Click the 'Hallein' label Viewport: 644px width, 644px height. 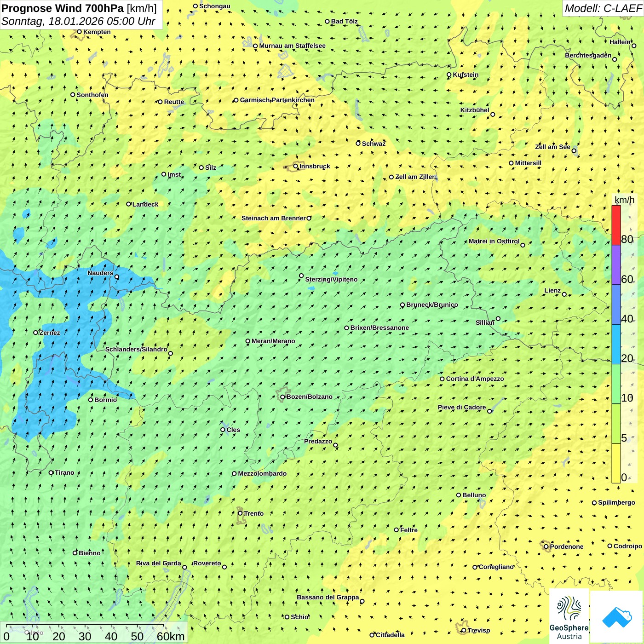pos(620,42)
